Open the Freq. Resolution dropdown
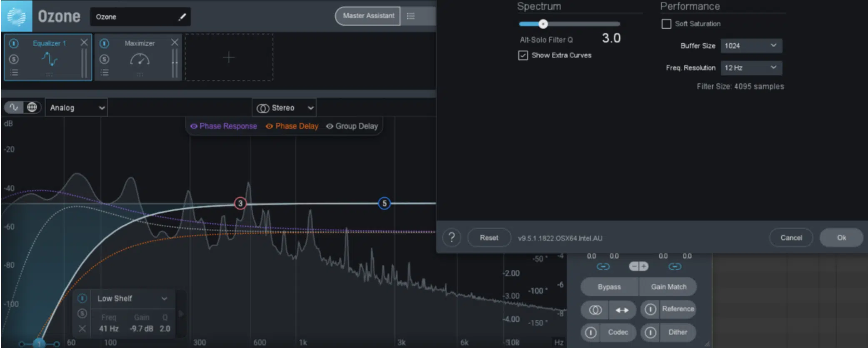 751,68
